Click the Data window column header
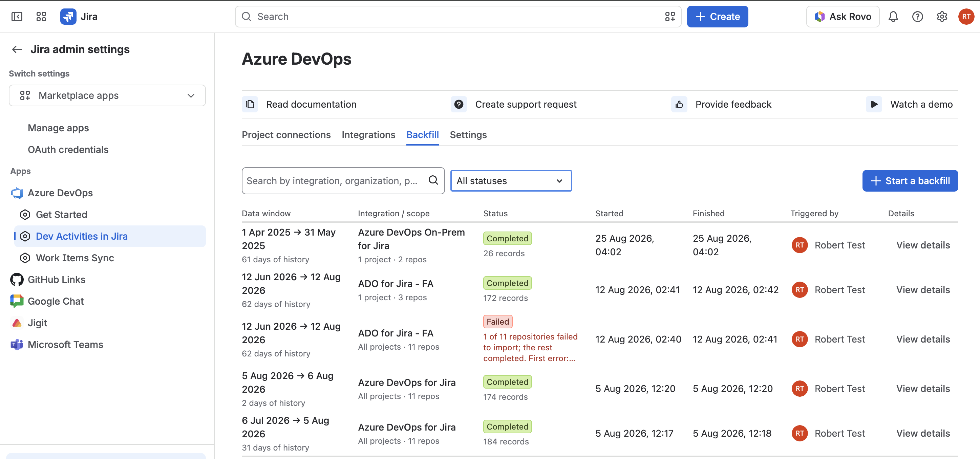This screenshot has height=459, width=980. [266, 214]
